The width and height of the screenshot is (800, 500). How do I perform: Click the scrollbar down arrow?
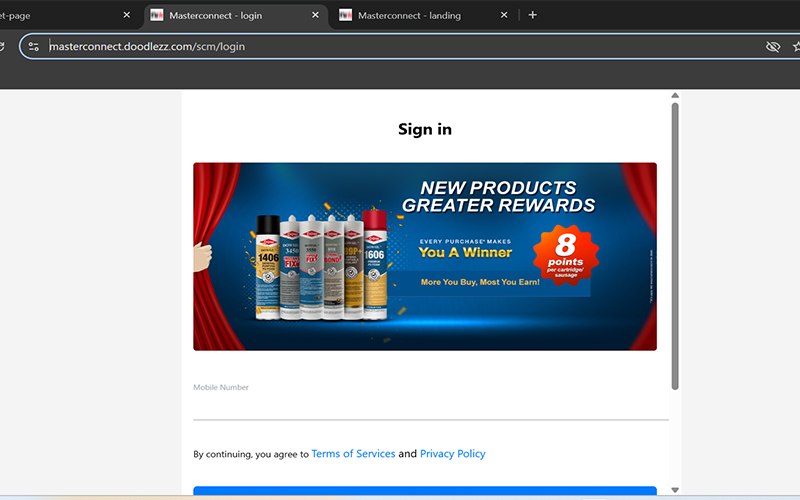point(675,490)
